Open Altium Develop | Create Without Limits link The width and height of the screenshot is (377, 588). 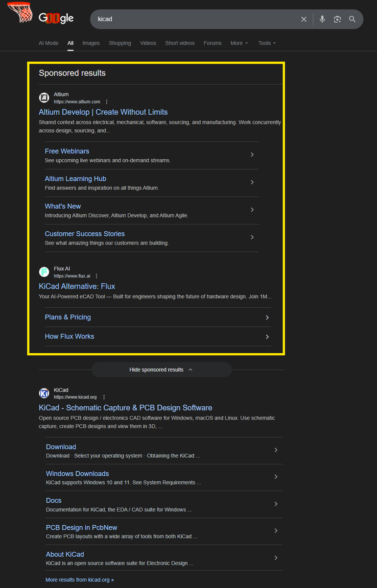pyautogui.click(x=103, y=112)
